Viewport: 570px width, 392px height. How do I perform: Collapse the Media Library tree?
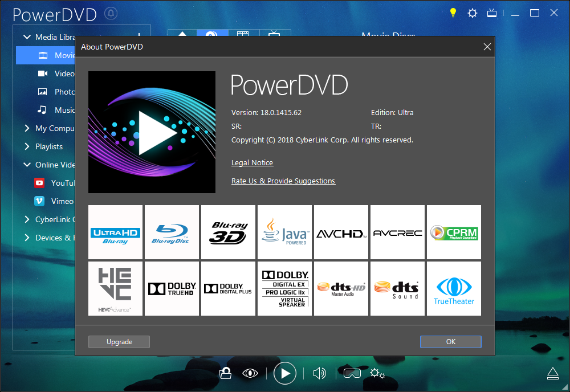[x=27, y=37]
